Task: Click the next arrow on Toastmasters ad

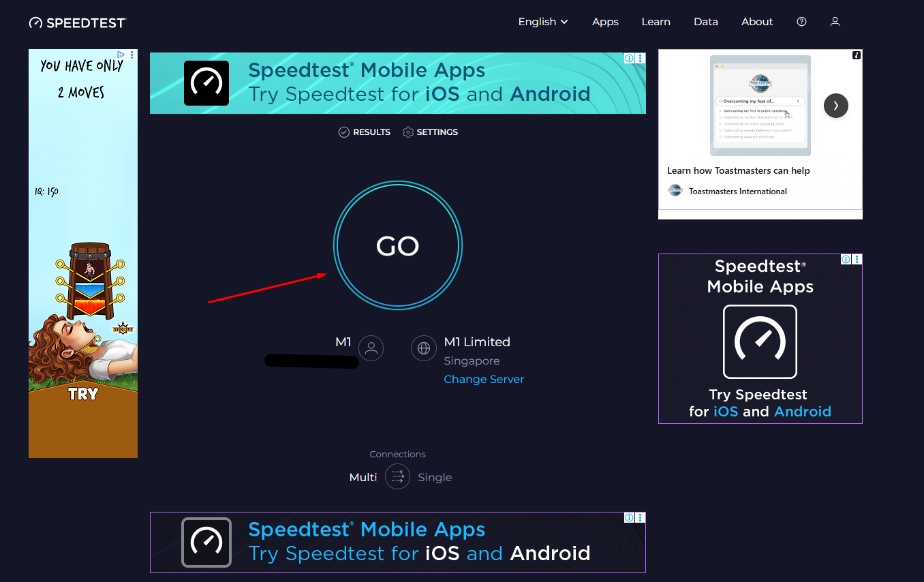Action: [x=835, y=106]
